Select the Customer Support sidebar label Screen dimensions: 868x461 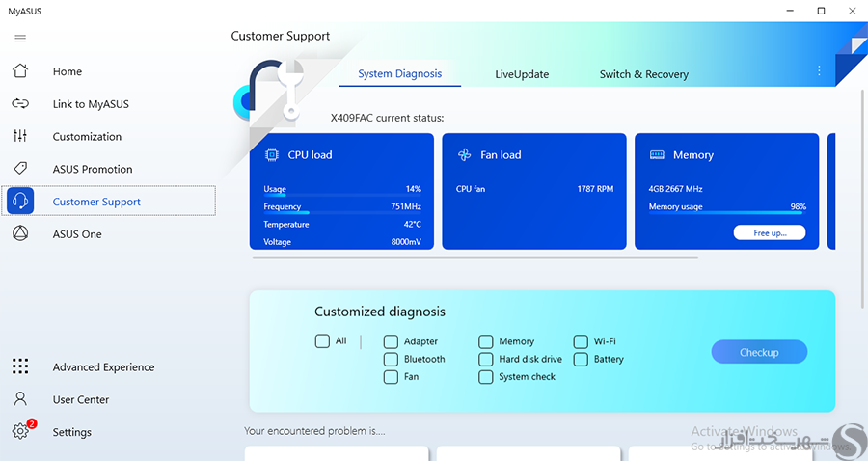[96, 202]
